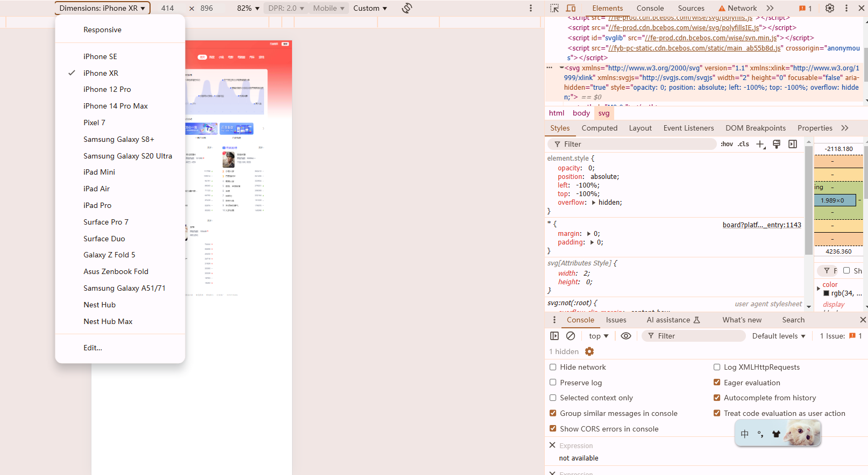Enable Hide network checkbox
868x475 pixels.
[x=553, y=367]
